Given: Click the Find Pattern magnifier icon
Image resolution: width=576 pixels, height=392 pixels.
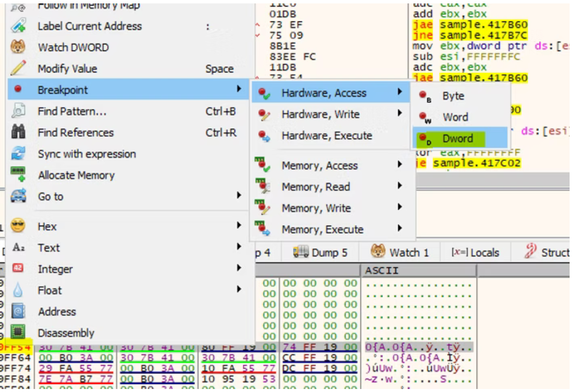Looking at the screenshot, I should click(x=18, y=111).
